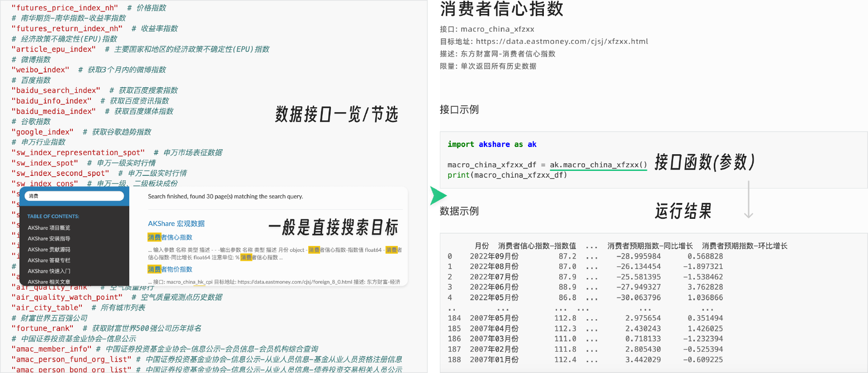Open AKShare 相关文章 sidebar entry
Screen dimensions: 868x373
[49, 282]
